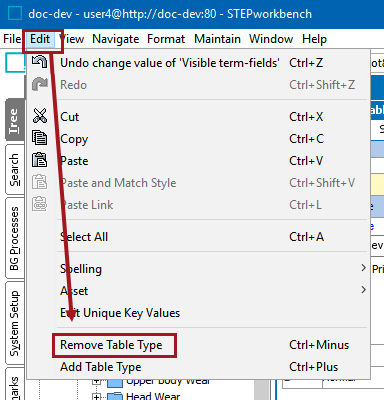Open the Navigate menu
Image resolution: width=384 pixels, height=400 pixels.
point(116,39)
